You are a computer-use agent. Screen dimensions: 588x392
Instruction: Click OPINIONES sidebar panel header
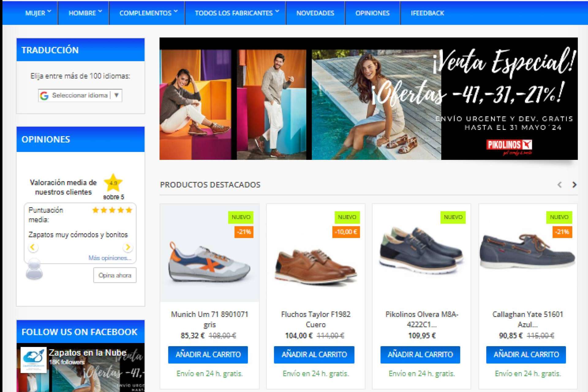pyautogui.click(x=81, y=139)
